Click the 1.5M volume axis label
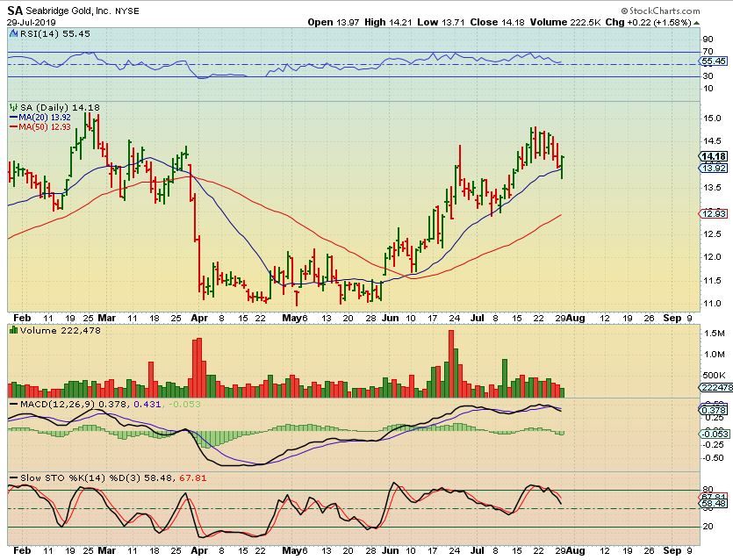Viewport: 733px width, 560px height. tap(715, 334)
